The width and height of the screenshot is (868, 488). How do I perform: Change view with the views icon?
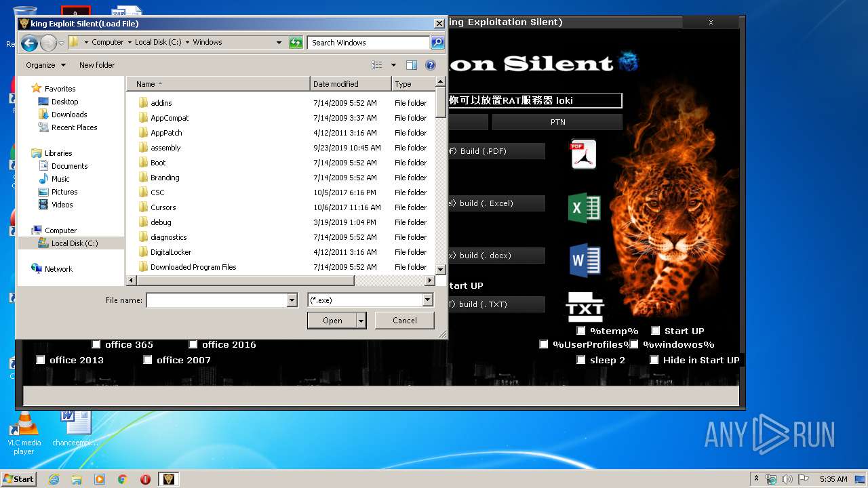[x=377, y=65]
